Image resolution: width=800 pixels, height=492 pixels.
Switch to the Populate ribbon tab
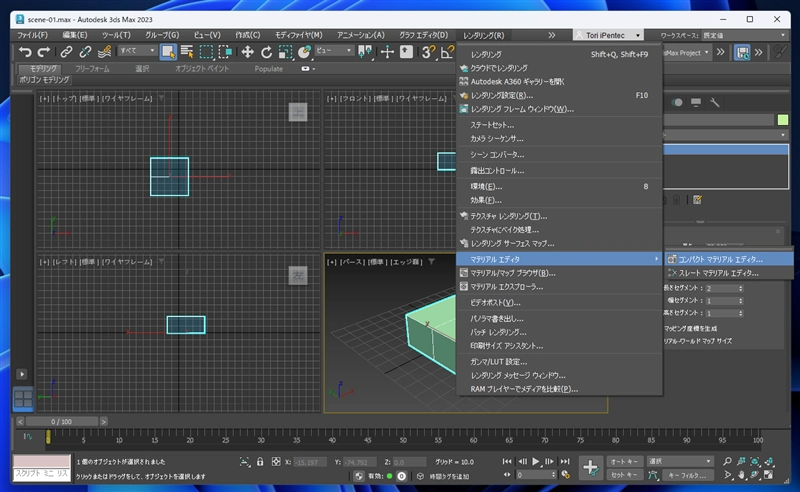(x=268, y=68)
